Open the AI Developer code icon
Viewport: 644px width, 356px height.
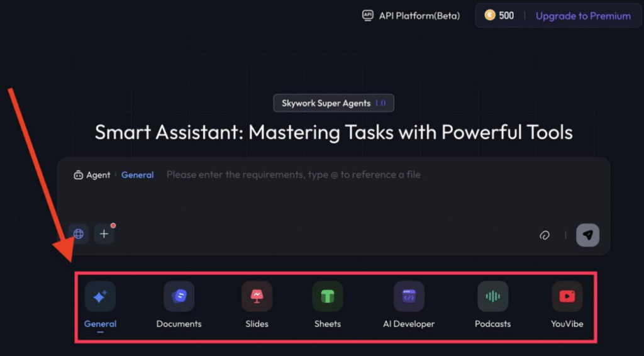[x=409, y=296]
